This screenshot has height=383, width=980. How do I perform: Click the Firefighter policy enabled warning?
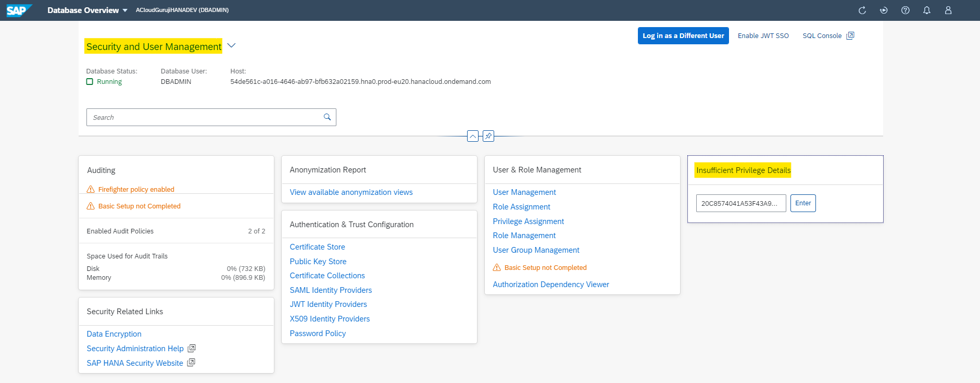click(136, 189)
